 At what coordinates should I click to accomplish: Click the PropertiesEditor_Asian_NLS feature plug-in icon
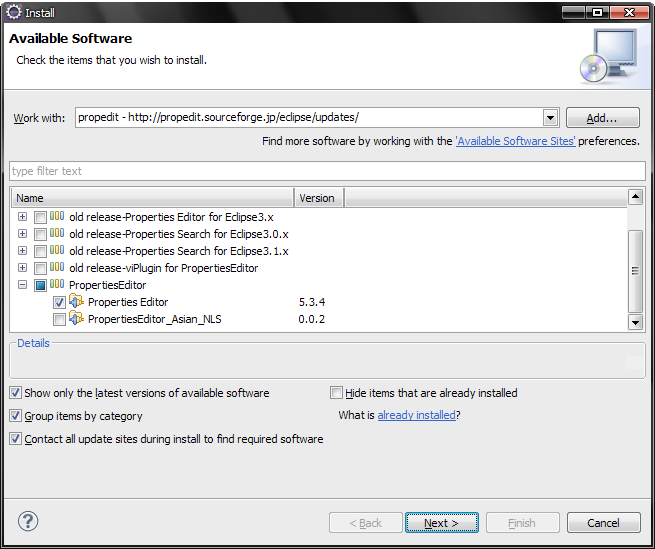tap(76, 318)
